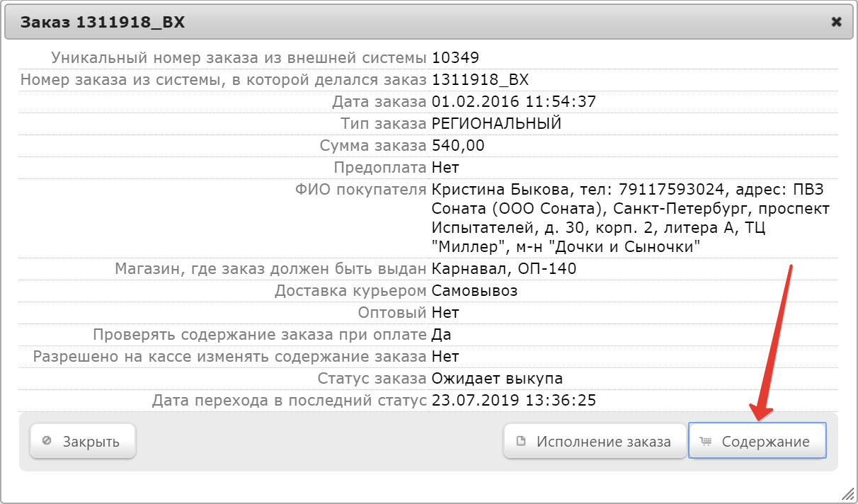Click the label ФИО покупателя
The width and height of the screenshot is (858, 504).
click(x=361, y=189)
